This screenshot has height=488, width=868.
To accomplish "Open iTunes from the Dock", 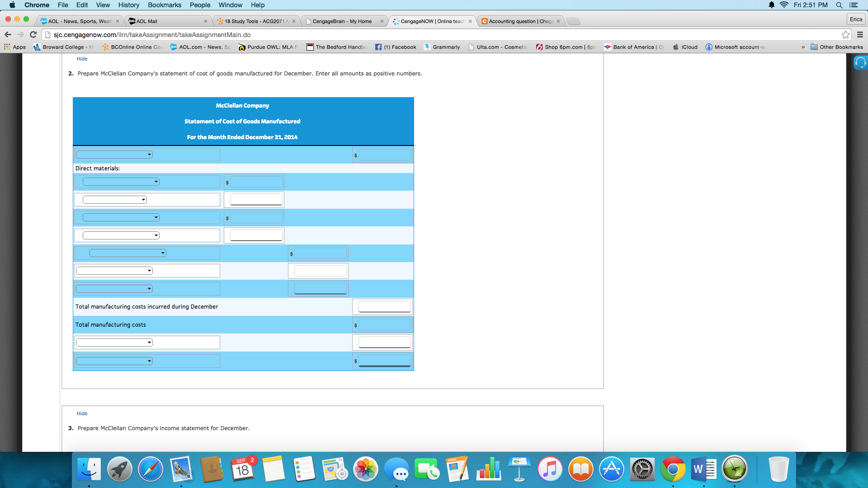I will pyautogui.click(x=550, y=469).
